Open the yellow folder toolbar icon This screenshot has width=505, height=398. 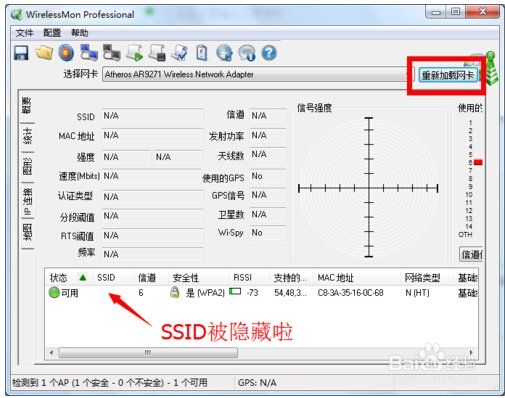[x=44, y=52]
